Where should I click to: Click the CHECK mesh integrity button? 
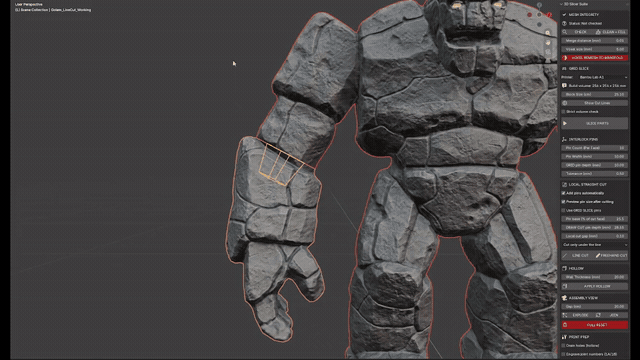[x=577, y=32]
